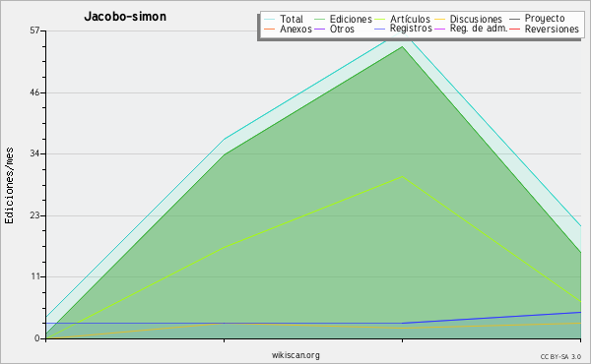Screen dimensions: 591x364
Task: Click the 'Anexos' legend label
Action: tap(295, 29)
